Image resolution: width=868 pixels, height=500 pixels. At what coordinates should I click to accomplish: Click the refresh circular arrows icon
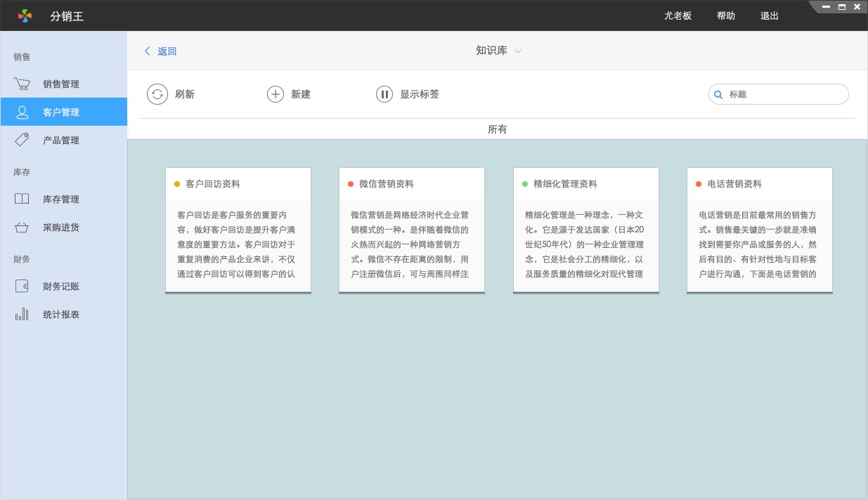(x=157, y=94)
